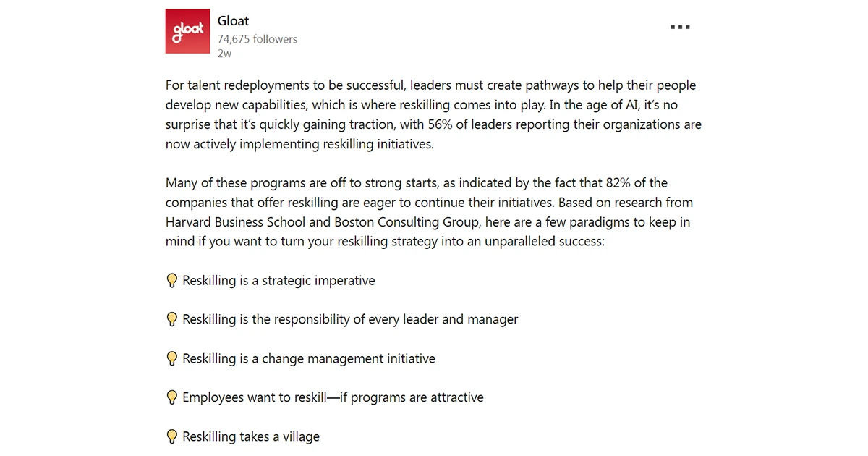868x456 pixels.
Task: Click the lightbulb beside 'change management initiative'
Action: pyautogui.click(x=172, y=359)
